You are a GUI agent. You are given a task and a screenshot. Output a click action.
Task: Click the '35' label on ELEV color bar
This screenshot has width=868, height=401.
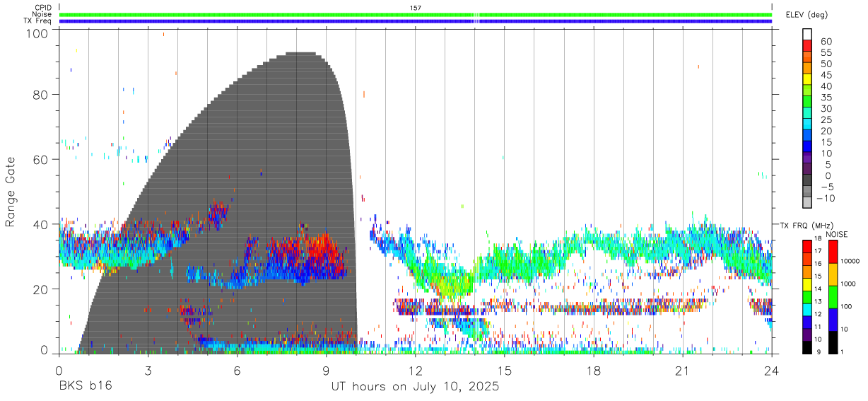click(826, 98)
